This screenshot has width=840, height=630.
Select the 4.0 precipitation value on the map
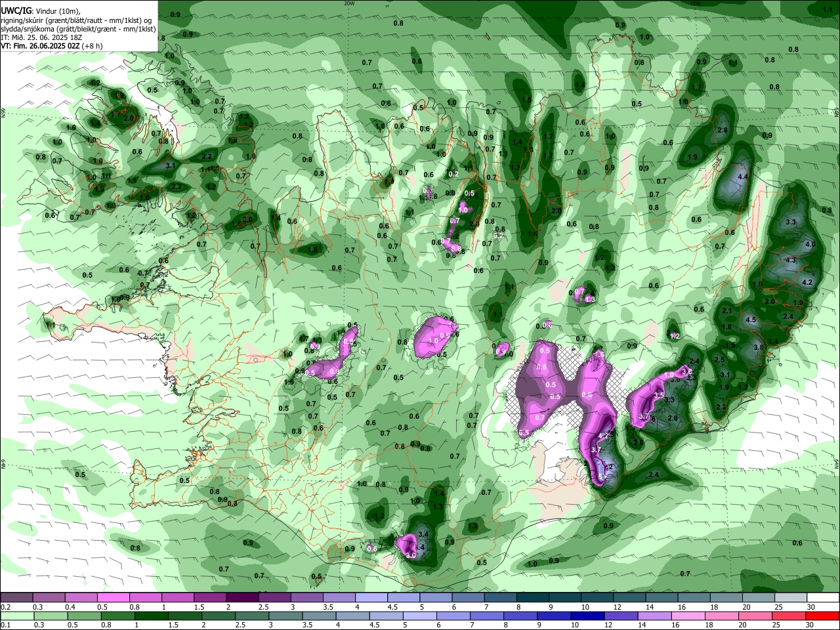[810, 244]
